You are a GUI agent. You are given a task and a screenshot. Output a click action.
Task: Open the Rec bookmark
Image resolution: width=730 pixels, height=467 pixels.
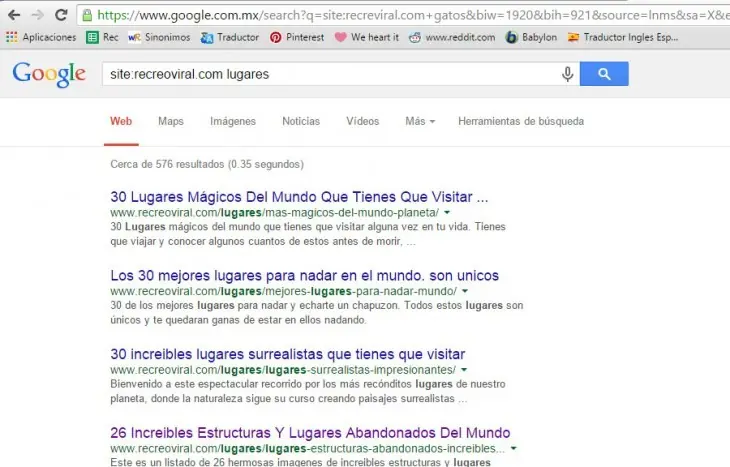click(102, 37)
